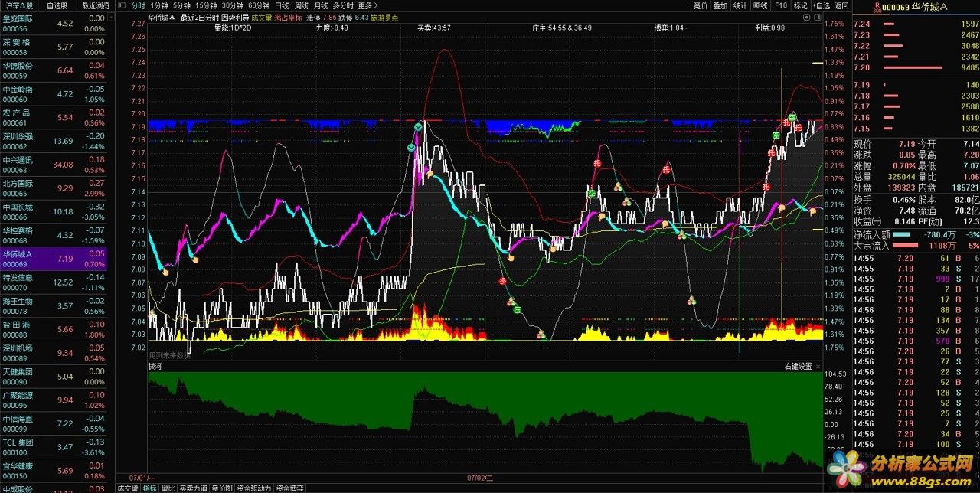Select the 资金驱动力 bottom tab
Image resolution: width=980 pixels, height=493 pixels.
click(253, 488)
